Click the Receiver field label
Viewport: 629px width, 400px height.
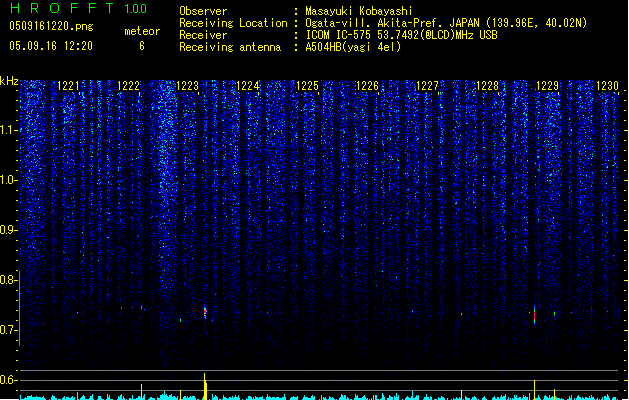coord(203,35)
